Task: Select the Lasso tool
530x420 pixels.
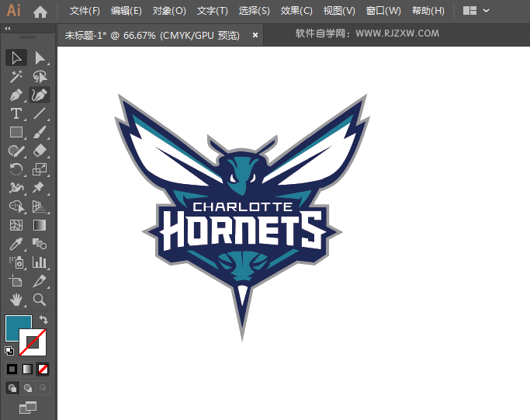Action: coord(40,76)
